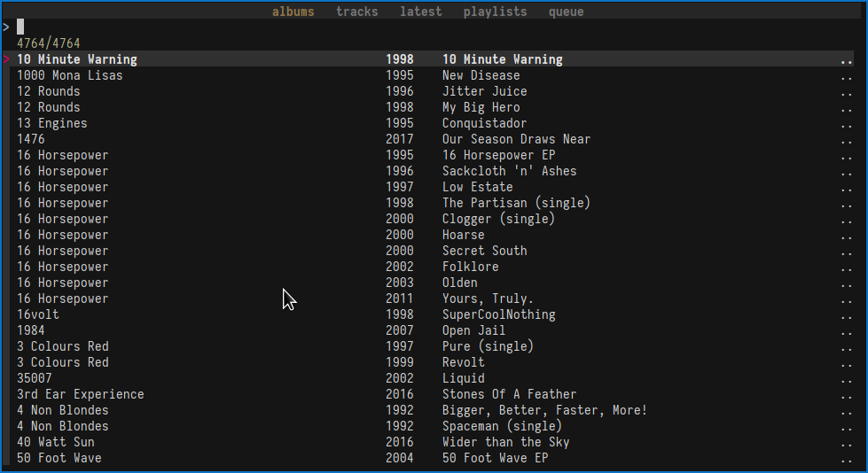Viewport: 868px width, 473px height.
Task: Select artist 1984
Action: point(31,330)
